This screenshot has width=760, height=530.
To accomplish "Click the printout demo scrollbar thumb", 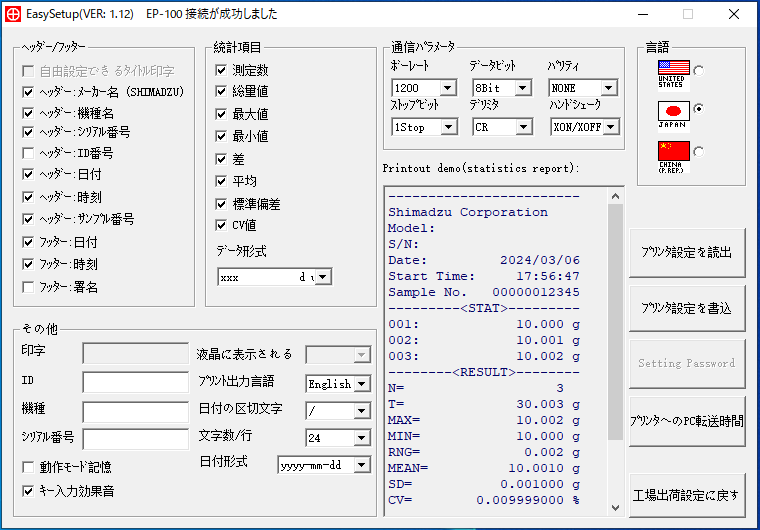I will [x=616, y=322].
